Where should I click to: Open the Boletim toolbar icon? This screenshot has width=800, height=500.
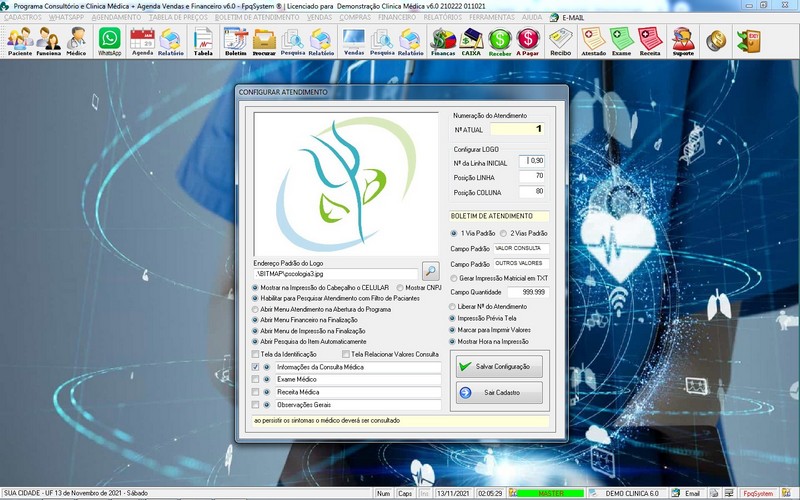(x=236, y=41)
